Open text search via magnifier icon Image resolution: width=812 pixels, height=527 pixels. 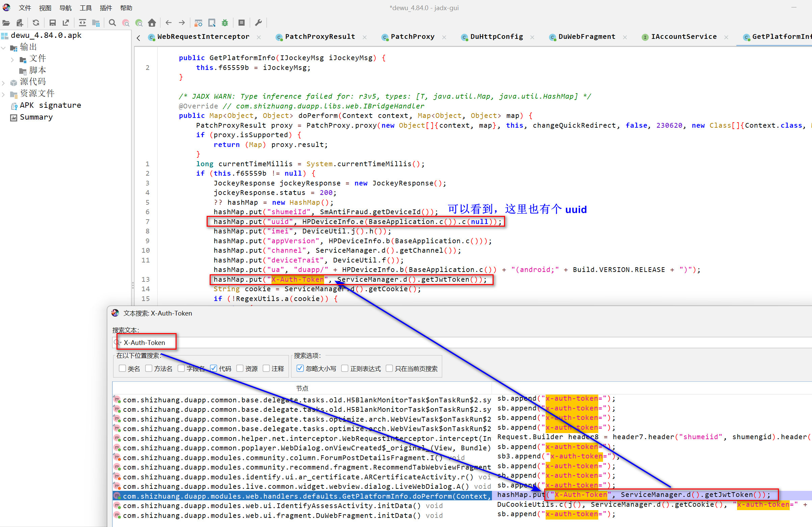pos(112,23)
